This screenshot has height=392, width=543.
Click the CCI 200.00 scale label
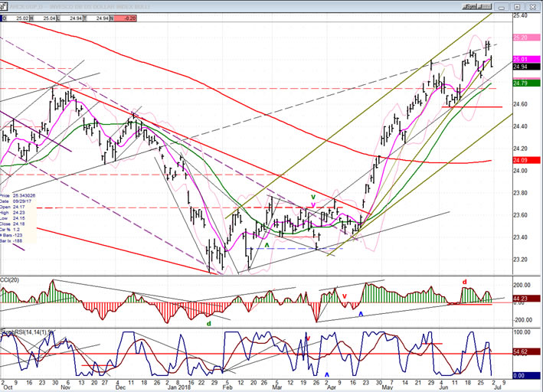click(x=522, y=285)
